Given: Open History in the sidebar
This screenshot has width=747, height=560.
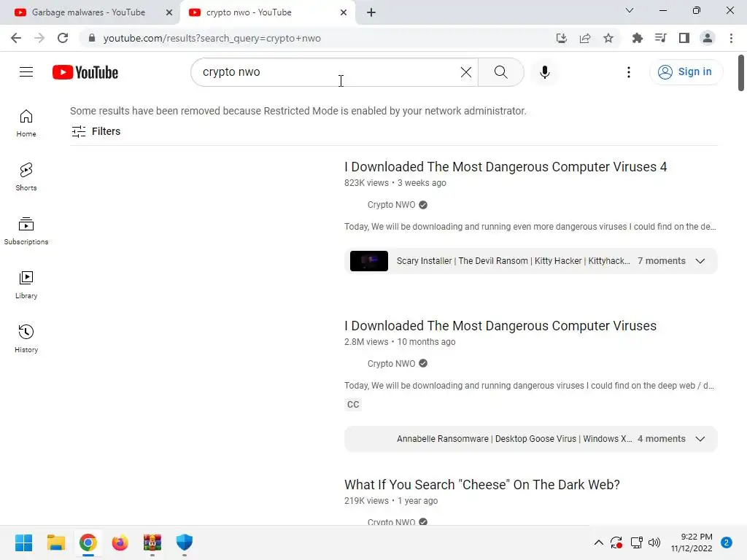Looking at the screenshot, I should [x=26, y=338].
